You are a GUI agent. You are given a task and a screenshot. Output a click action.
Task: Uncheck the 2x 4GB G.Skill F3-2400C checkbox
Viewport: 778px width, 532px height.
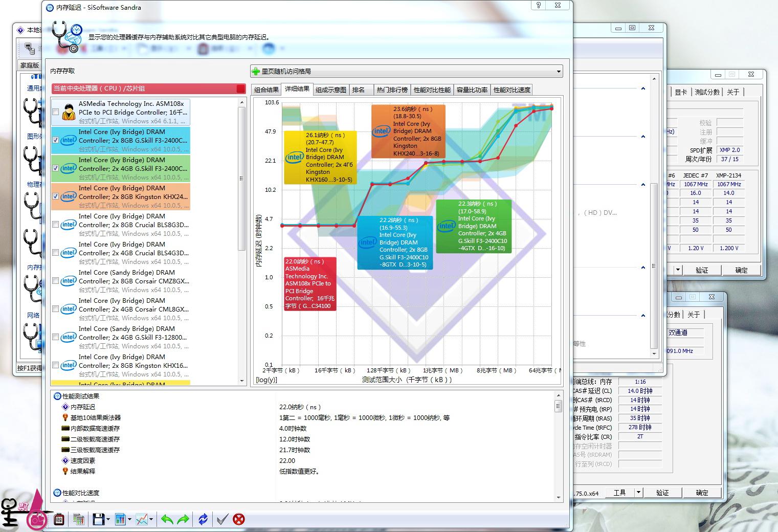pyautogui.click(x=55, y=168)
